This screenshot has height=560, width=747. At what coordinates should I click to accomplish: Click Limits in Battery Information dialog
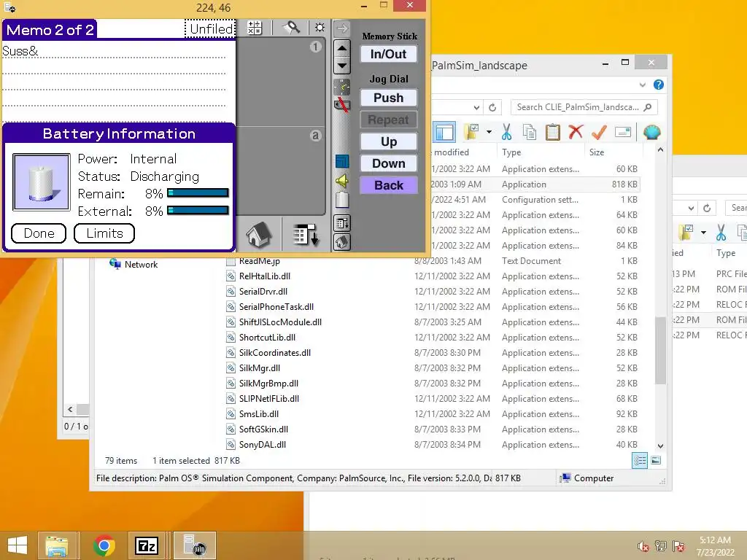coord(104,233)
